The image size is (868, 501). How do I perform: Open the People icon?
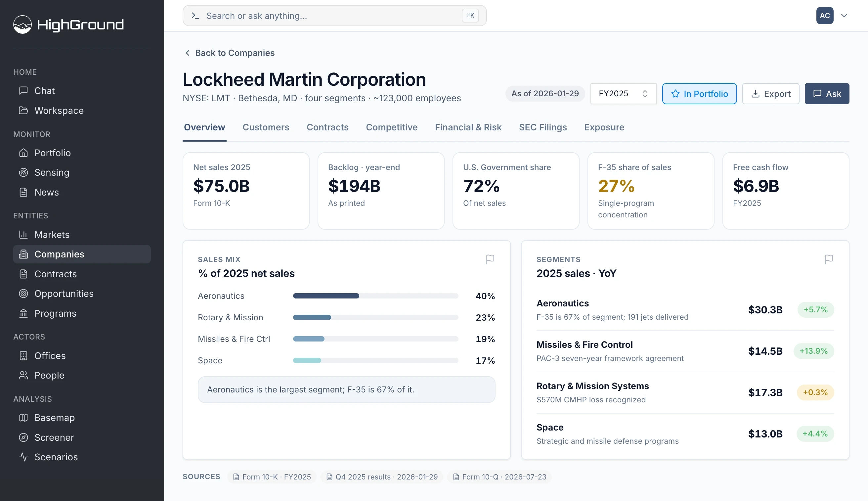[x=23, y=375]
